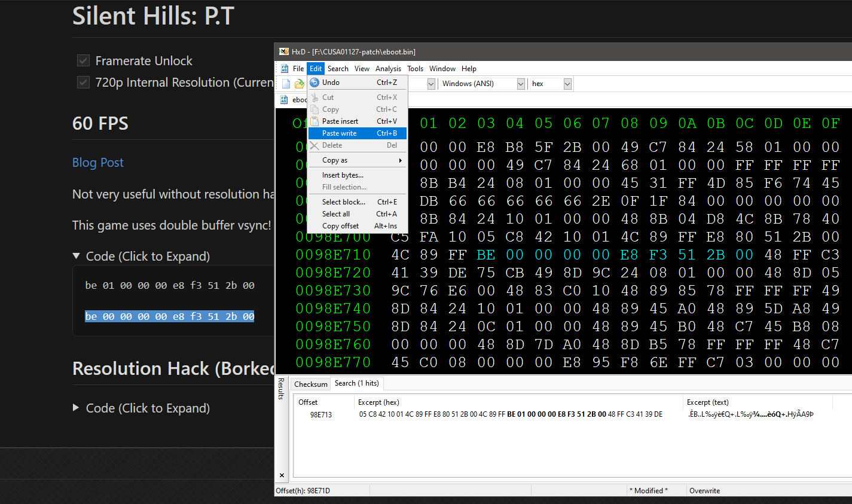Screen dimensions: 852x504
Task: Click the offset label 0098E720
Action: 333,273
